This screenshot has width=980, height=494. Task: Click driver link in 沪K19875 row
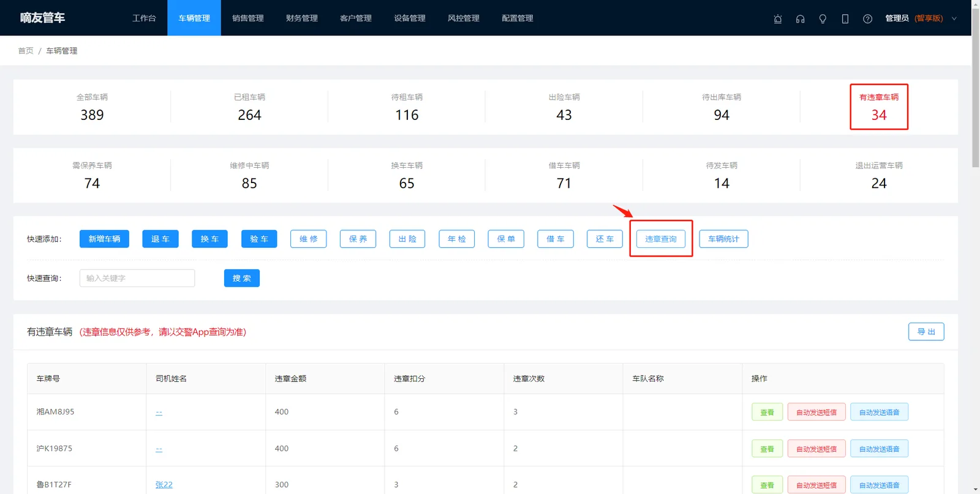point(159,449)
